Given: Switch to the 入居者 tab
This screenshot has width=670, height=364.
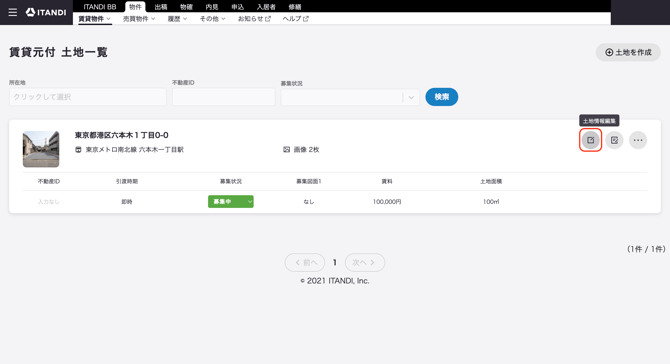Looking at the screenshot, I should pyautogui.click(x=266, y=7).
